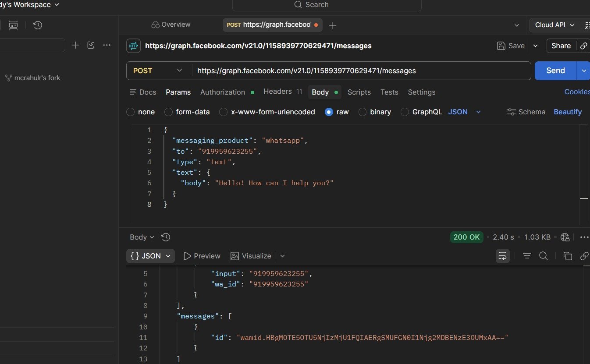Select x-www-form-urlencoded radio option

224,112
